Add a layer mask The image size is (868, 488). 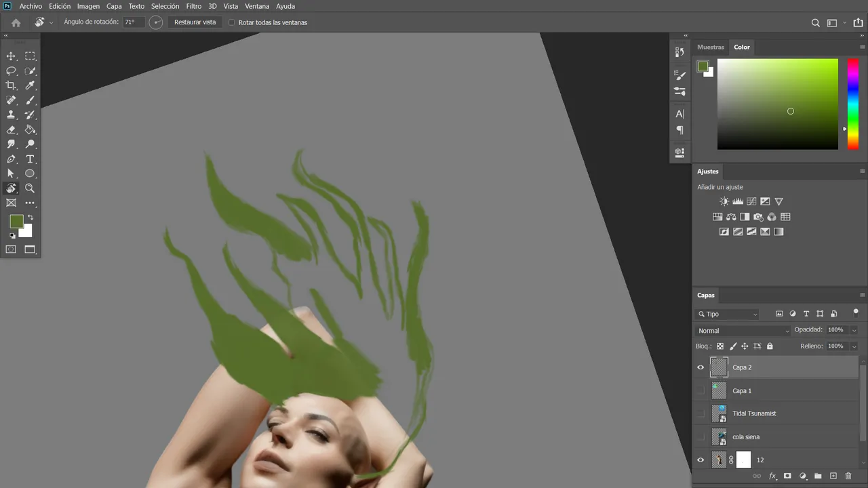[x=787, y=476]
